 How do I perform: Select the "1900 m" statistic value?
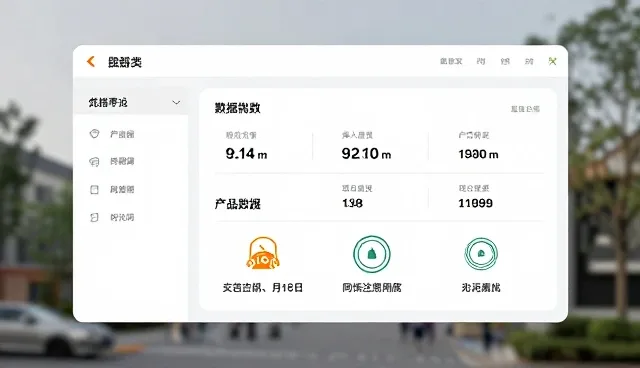pyautogui.click(x=478, y=154)
